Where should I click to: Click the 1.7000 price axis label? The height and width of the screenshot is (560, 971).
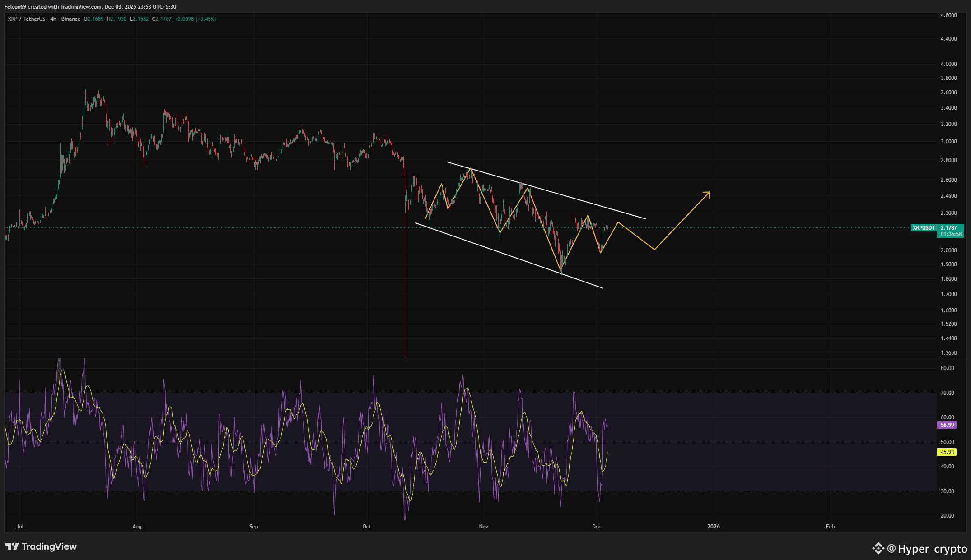click(x=948, y=294)
